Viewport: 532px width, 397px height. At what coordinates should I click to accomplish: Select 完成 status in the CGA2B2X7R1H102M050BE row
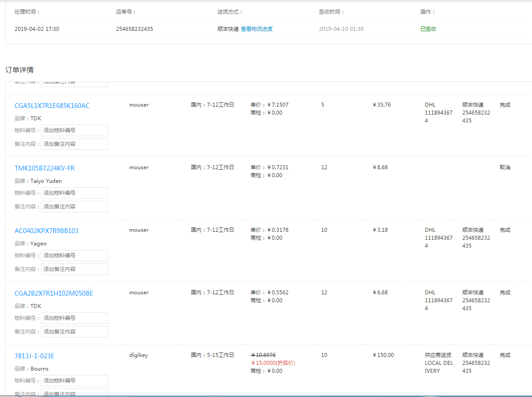coord(505,293)
